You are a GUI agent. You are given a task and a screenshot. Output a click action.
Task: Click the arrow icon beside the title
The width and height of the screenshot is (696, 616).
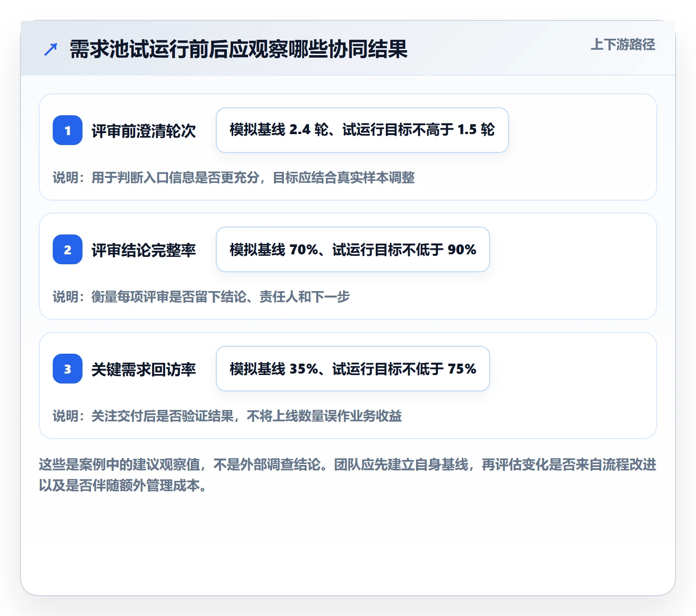coord(51,49)
